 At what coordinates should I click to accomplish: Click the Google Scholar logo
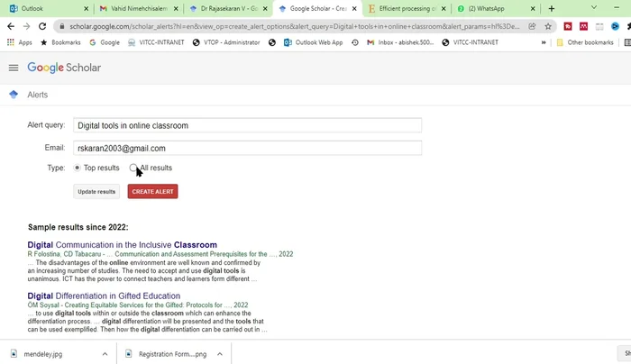pos(64,68)
